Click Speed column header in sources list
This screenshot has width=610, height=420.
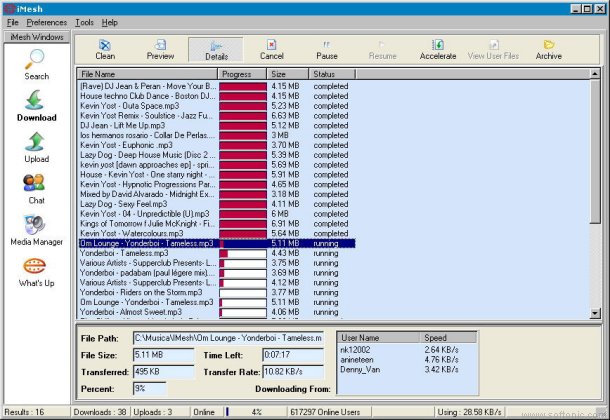448,338
